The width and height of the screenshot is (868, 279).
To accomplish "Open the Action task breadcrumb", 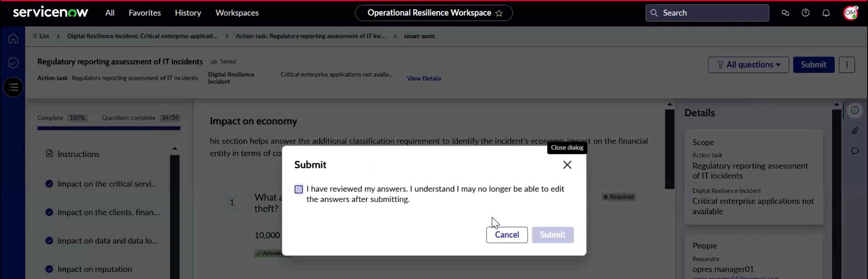I will pyautogui.click(x=311, y=36).
